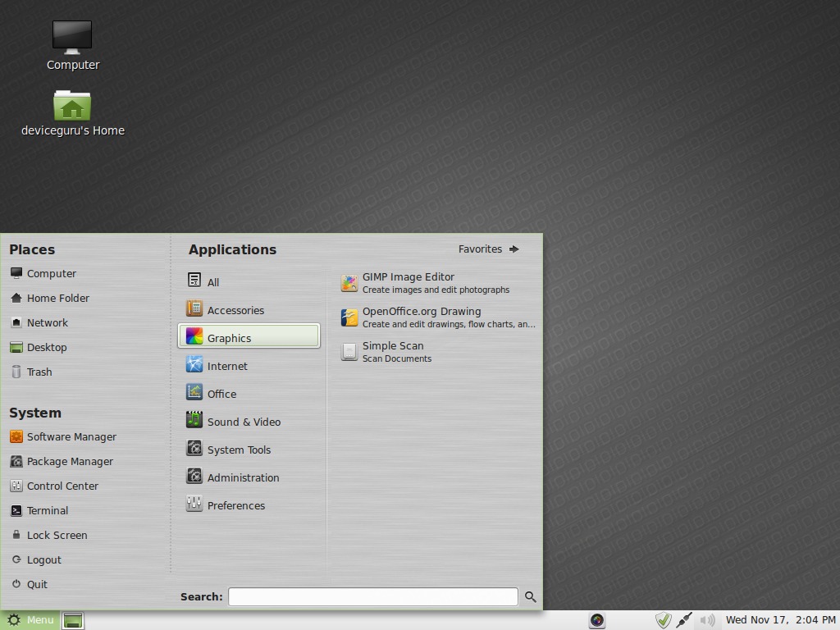Click the Sound & Video music icon
Image resolution: width=840 pixels, height=630 pixels.
click(194, 420)
